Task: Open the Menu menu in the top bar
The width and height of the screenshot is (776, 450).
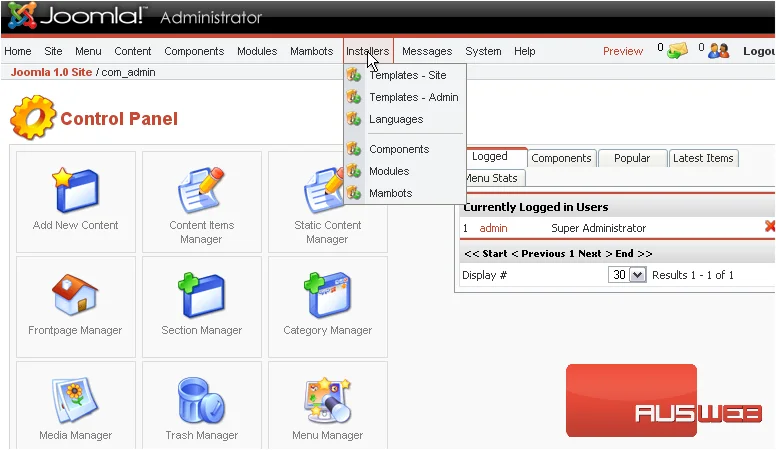Action: (88, 51)
